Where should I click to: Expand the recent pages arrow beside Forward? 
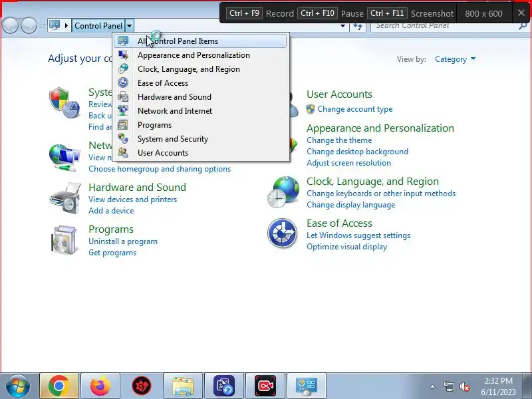tap(42, 26)
